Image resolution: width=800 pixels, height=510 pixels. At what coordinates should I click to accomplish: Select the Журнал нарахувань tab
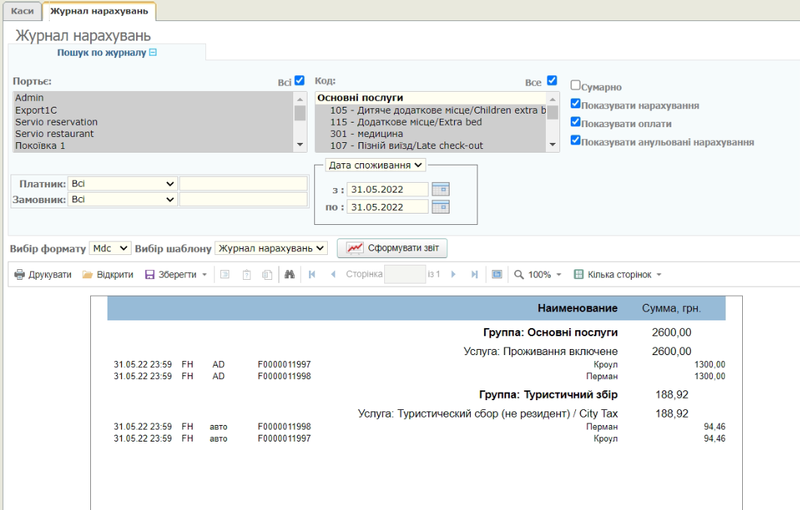[99, 11]
